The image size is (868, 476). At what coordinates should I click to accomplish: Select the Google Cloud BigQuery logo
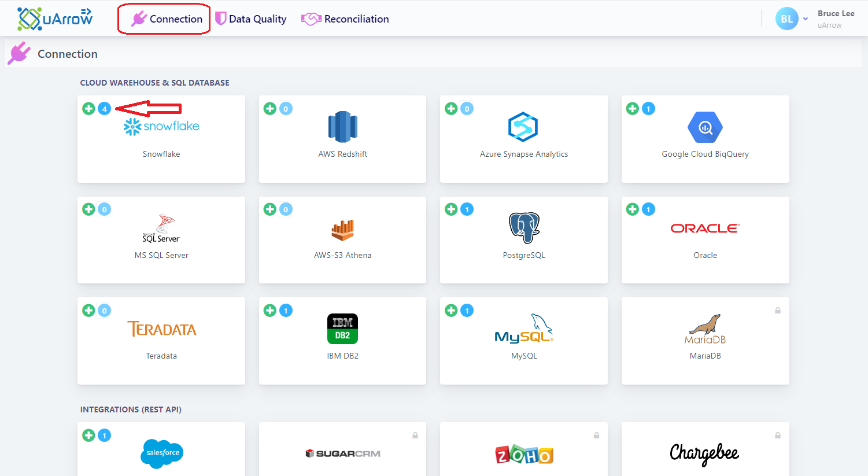click(705, 127)
